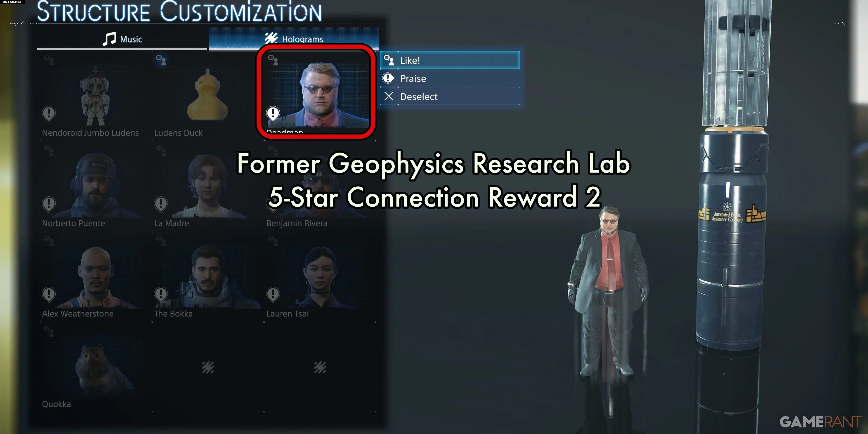Click Deselect in the popup menu
The image size is (868, 434).
[450, 97]
